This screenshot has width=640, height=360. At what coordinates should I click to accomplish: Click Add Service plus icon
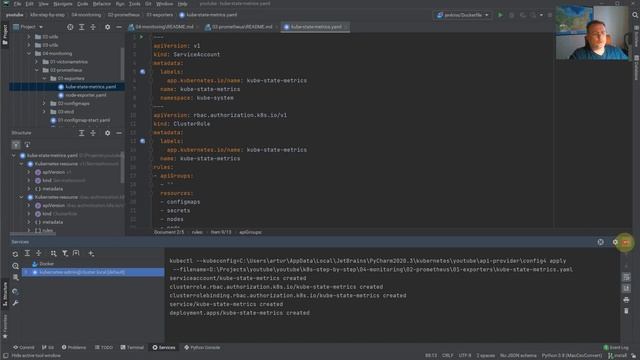[x=91, y=253]
